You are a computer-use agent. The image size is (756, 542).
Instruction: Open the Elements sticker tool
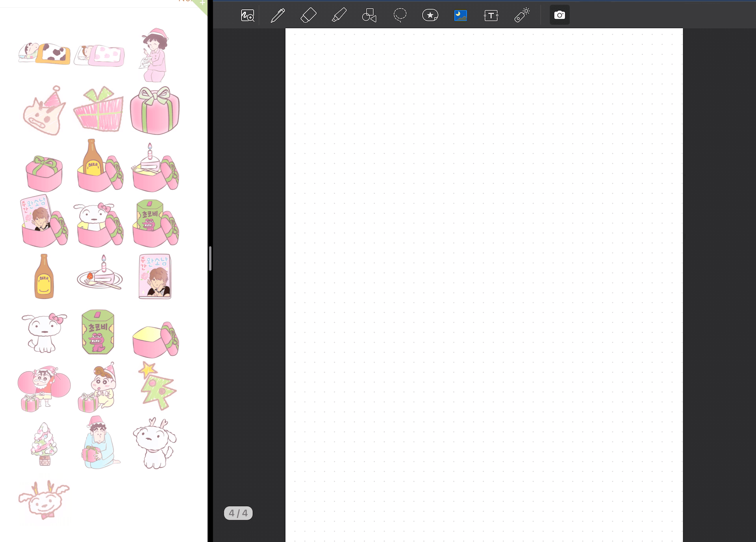(430, 15)
